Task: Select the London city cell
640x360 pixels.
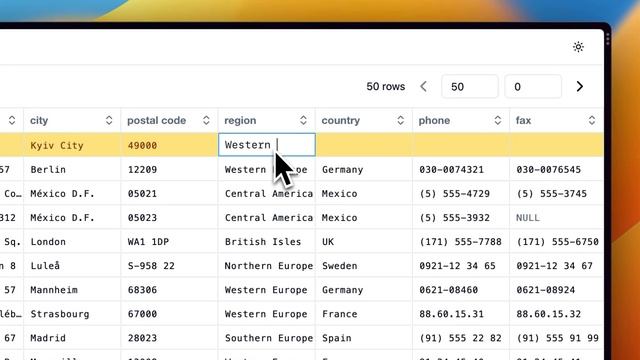Action: click(x=72, y=242)
